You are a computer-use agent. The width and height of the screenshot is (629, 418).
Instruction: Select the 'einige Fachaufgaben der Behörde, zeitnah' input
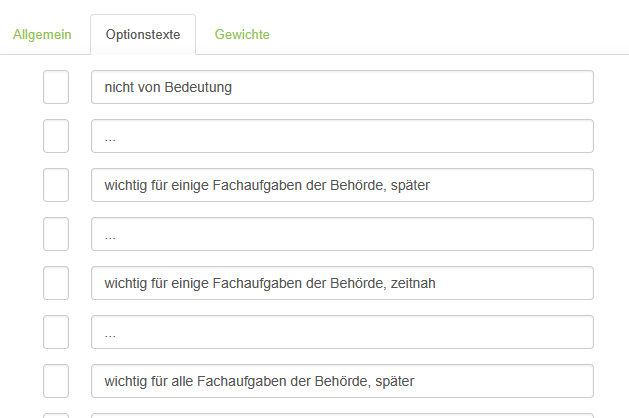(342, 283)
